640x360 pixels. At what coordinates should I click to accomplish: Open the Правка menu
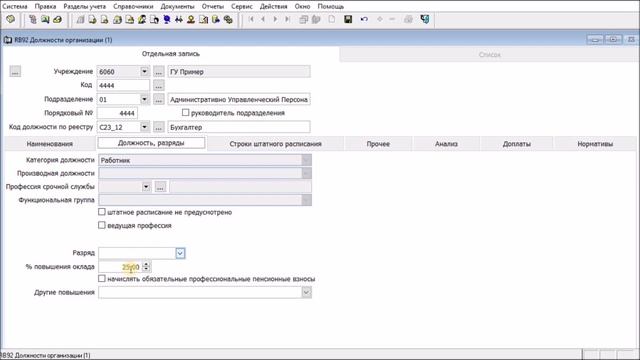45,7
